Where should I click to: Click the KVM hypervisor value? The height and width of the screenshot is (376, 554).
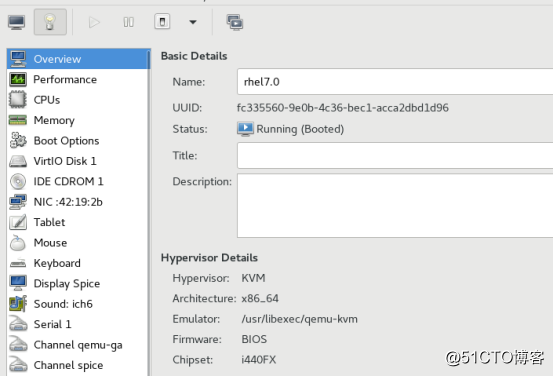click(x=253, y=278)
